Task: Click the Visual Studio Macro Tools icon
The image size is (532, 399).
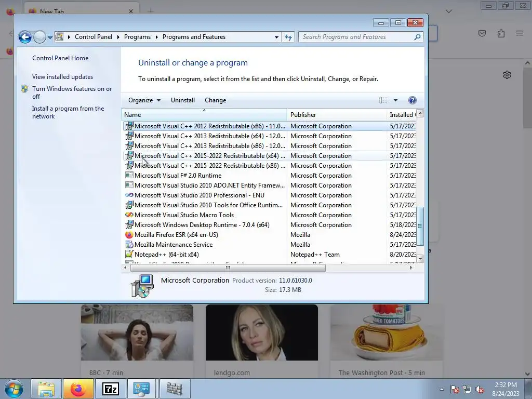Action: pos(129,215)
